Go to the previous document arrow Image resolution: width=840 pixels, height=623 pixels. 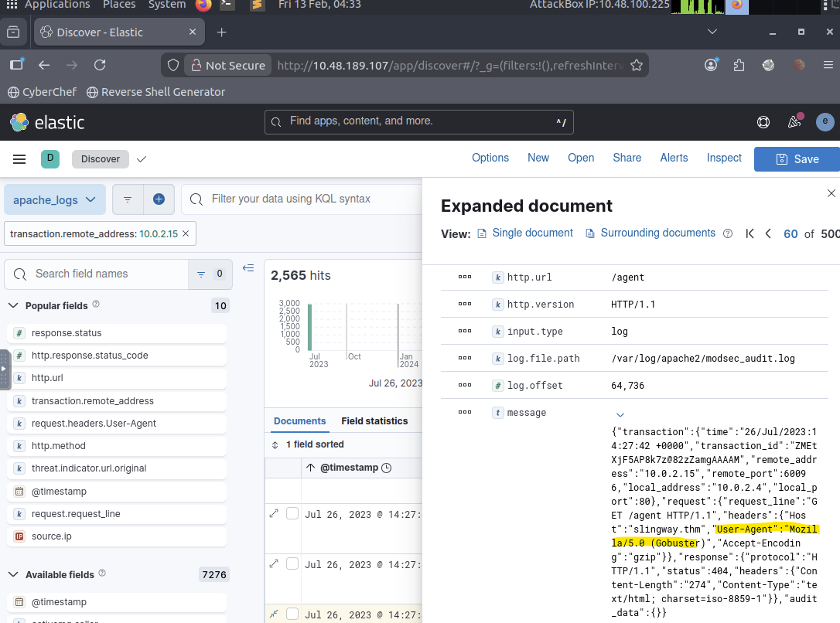point(768,233)
